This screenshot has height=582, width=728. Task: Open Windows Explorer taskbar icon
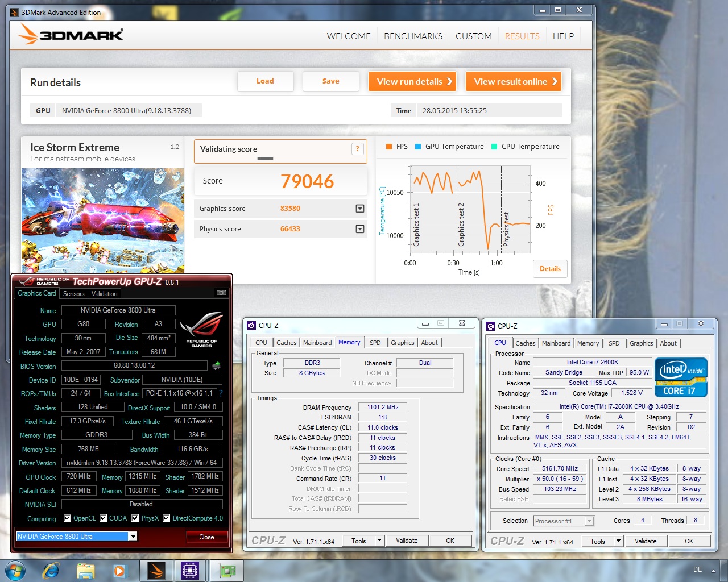[x=85, y=571]
